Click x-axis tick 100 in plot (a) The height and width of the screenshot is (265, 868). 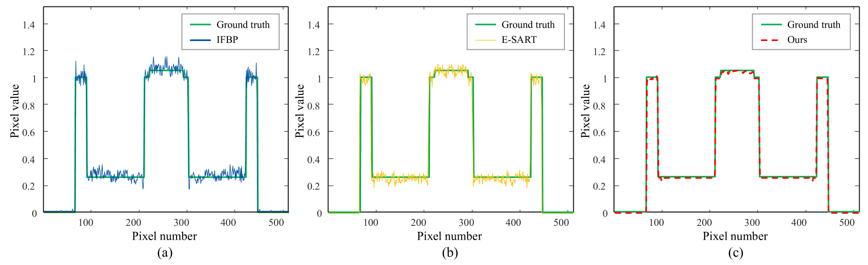[x=86, y=223]
